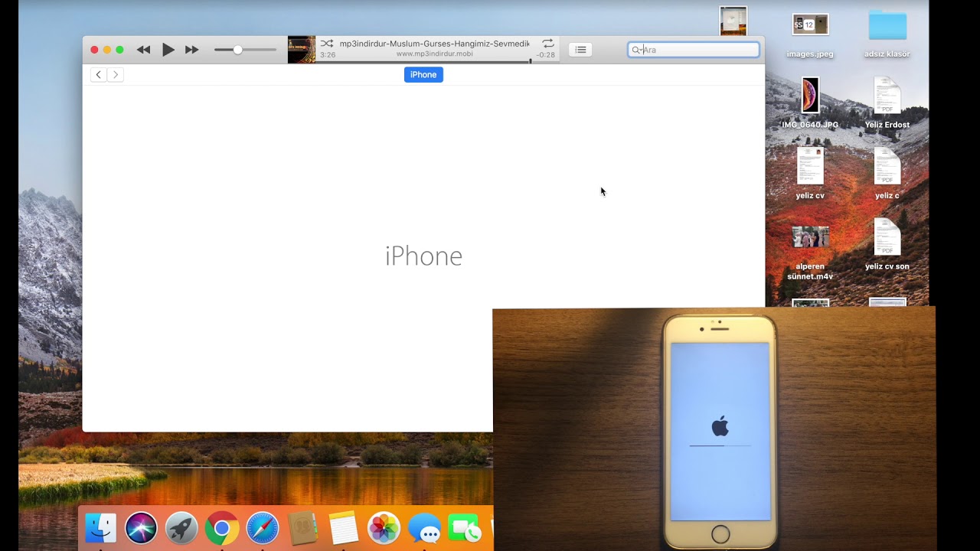This screenshot has width=980, height=551.
Task: Open Photos from the Dock
Action: [x=384, y=528]
